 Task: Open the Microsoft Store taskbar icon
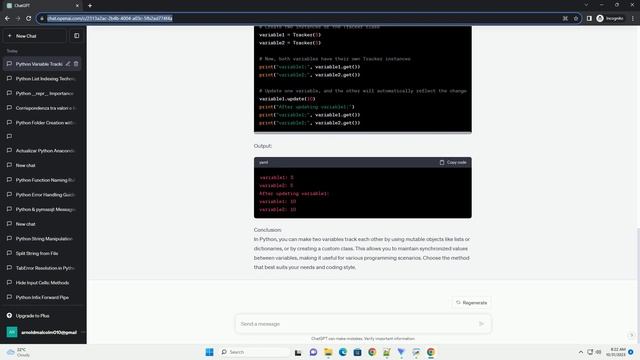point(357,352)
